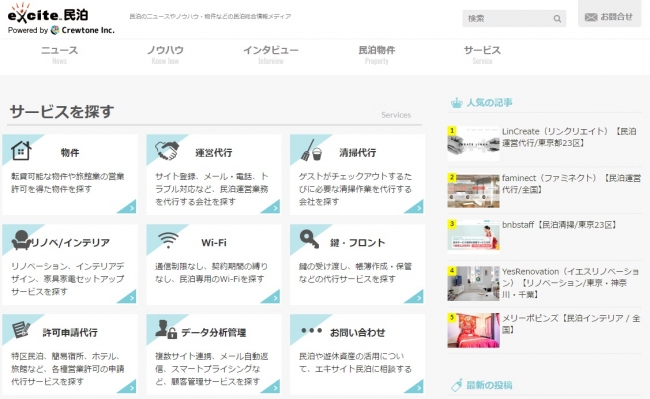Screen dimensions: 650x399
Task: Click the person-lock icon for データ分析管理
Action: click(166, 329)
